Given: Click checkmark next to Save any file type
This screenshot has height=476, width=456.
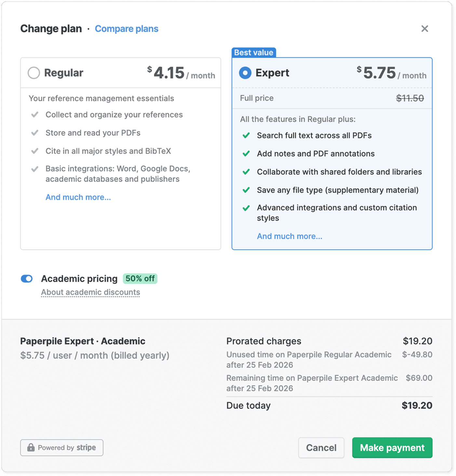Looking at the screenshot, I should tap(246, 190).
